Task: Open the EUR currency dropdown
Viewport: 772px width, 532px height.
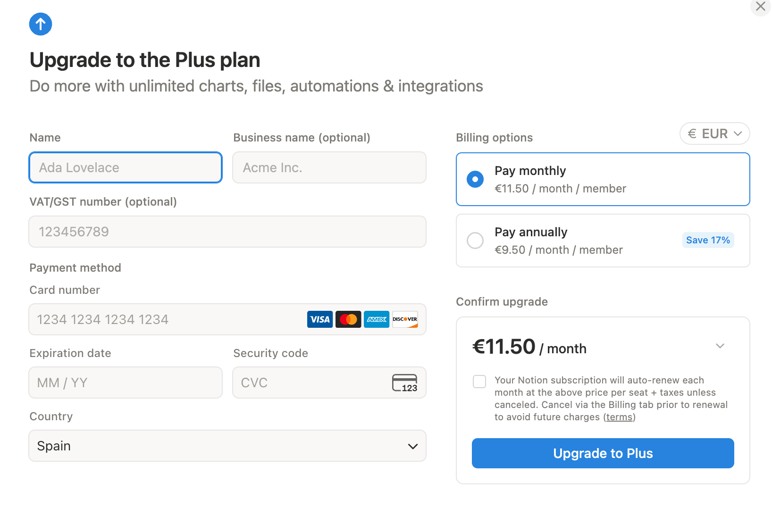Action: [715, 133]
